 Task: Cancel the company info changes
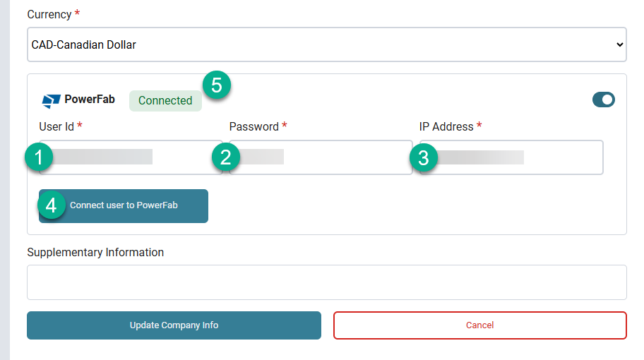point(480,325)
